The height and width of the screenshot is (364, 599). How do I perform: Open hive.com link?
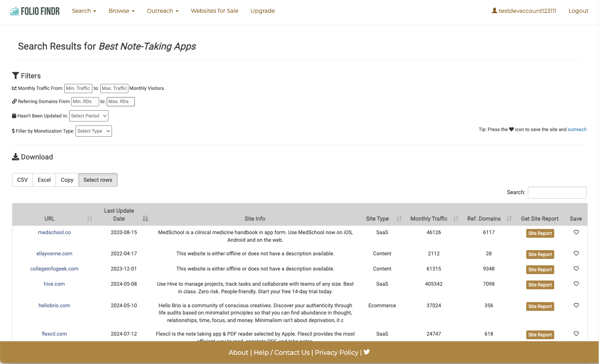pyautogui.click(x=54, y=284)
